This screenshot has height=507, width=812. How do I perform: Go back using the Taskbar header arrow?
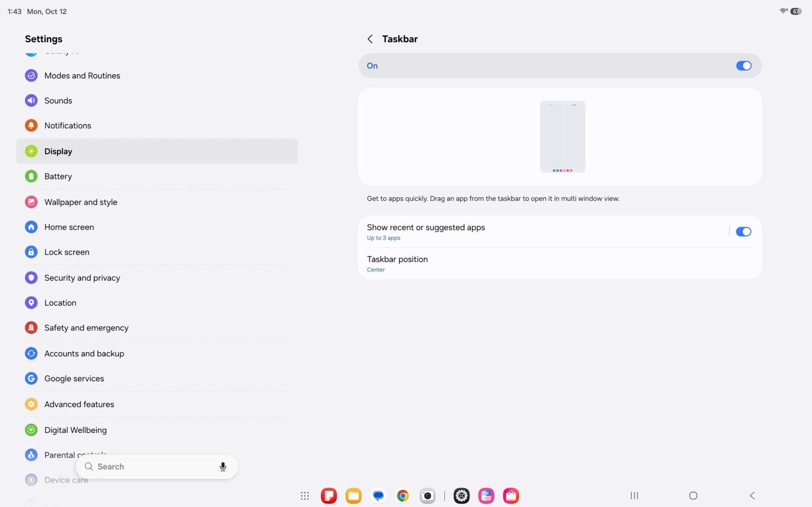[x=370, y=39]
